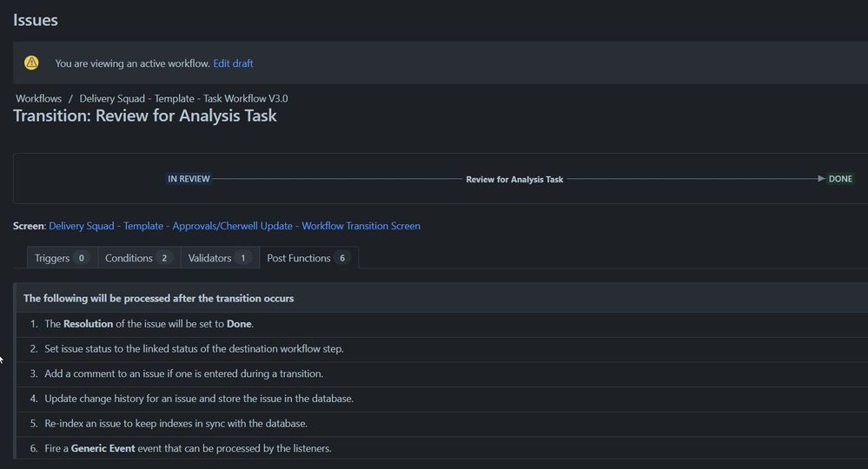Select 'Add a comment to an issue' row
Image resolution: width=868 pixels, height=469 pixels.
tap(441, 373)
